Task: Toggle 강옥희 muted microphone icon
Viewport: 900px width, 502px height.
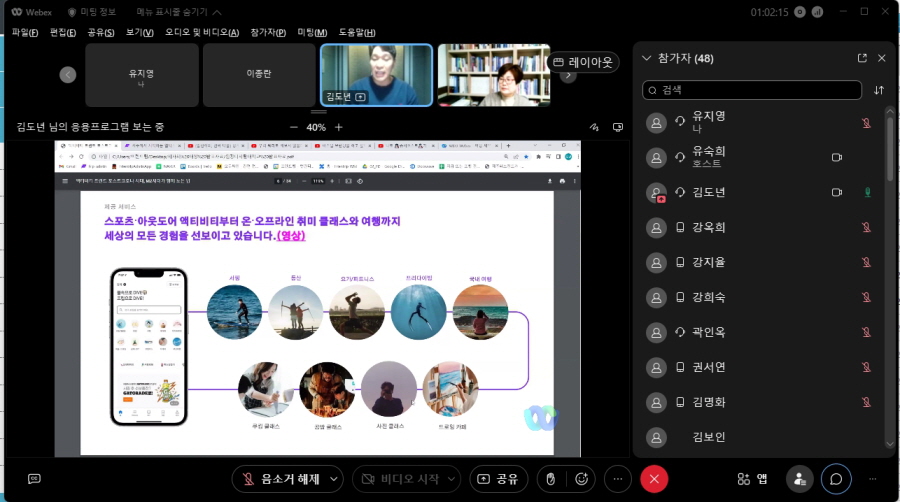Action: pos(866,227)
